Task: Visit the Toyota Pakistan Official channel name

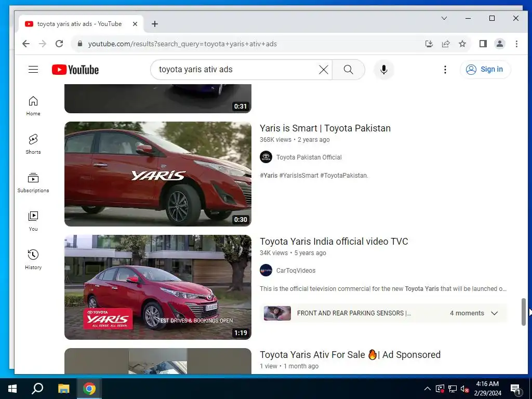Action: pos(309,157)
